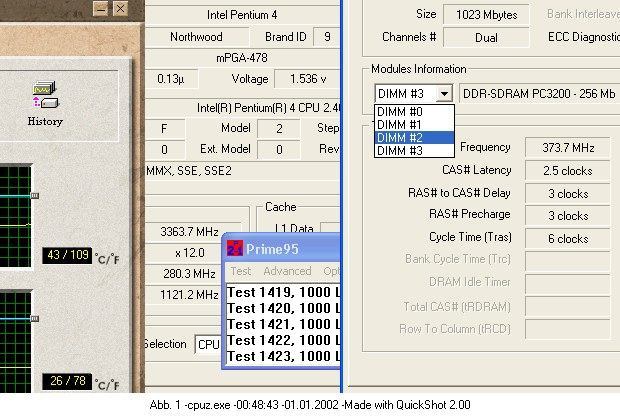Open the Test menu in Prime95

pyautogui.click(x=241, y=271)
